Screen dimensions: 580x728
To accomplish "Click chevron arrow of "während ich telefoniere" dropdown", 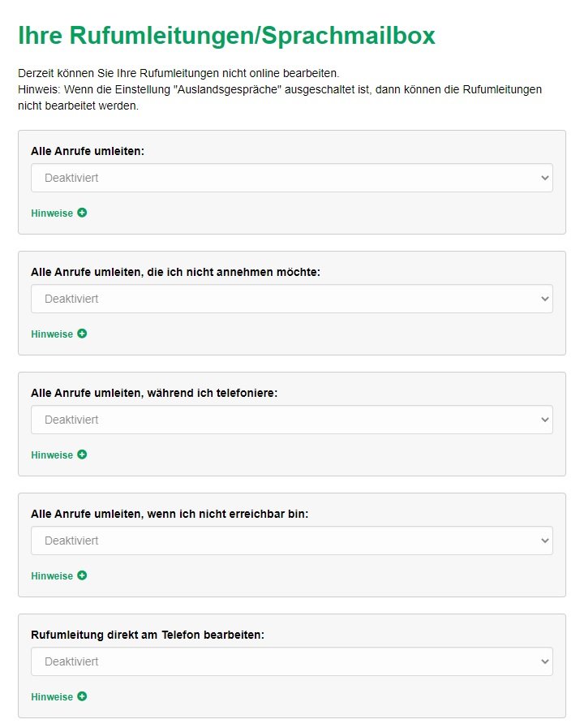I will (x=545, y=420).
